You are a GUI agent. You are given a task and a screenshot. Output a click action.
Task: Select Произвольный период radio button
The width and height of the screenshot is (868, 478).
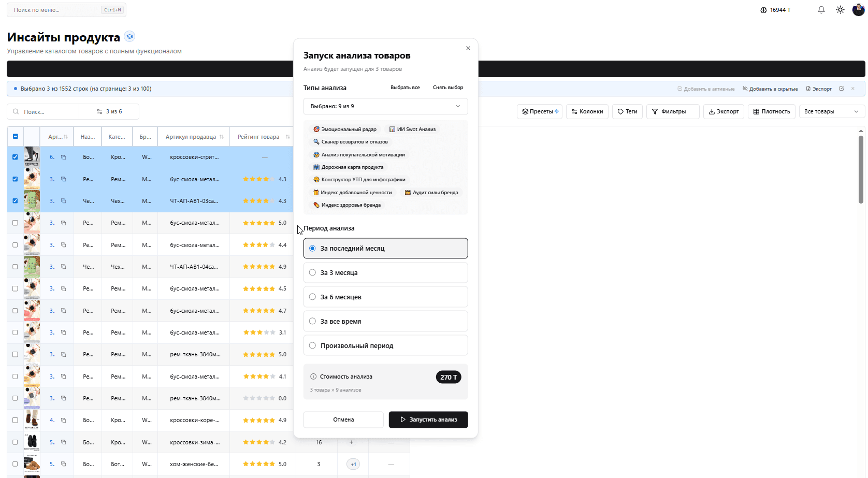(x=312, y=345)
